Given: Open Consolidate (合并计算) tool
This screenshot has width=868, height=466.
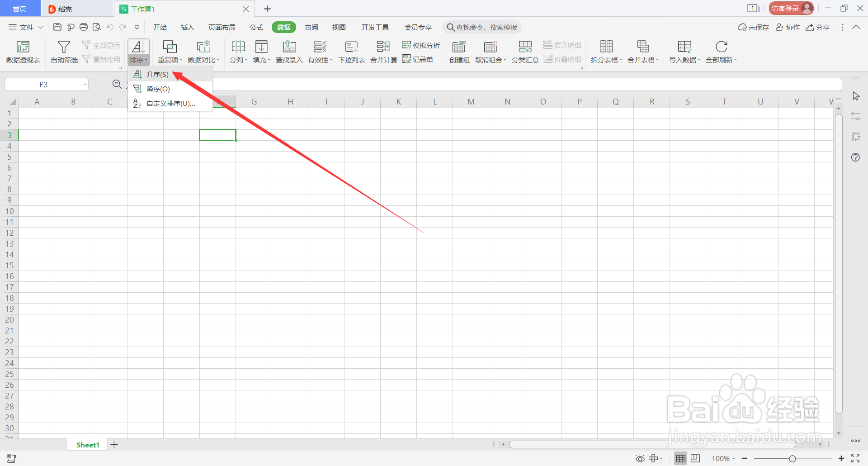Looking at the screenshot, I should point(384,52).
